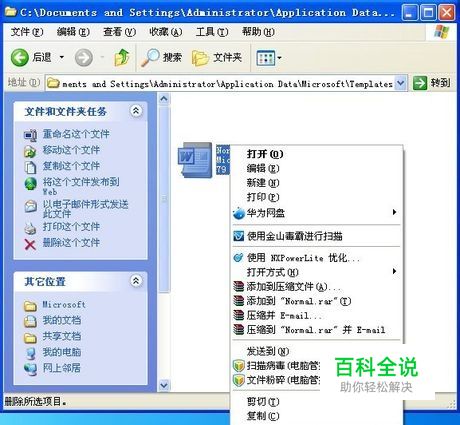Click the 我的文档 folder icon
The height and width of the screenshot is (425, 460).
tap(30, 321)
